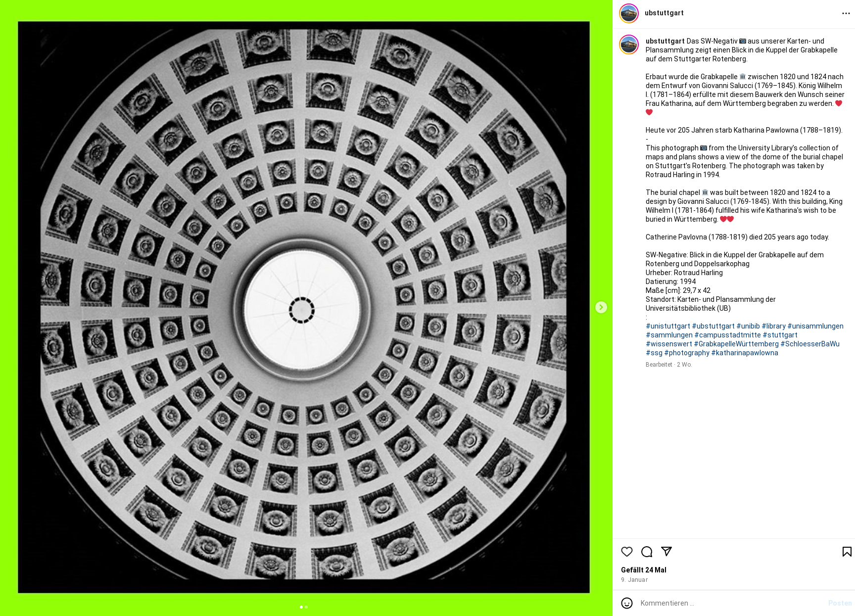Open ubstuttgart profile picture in header
This screenshot has width=855, height=616.
coord(629,13)
